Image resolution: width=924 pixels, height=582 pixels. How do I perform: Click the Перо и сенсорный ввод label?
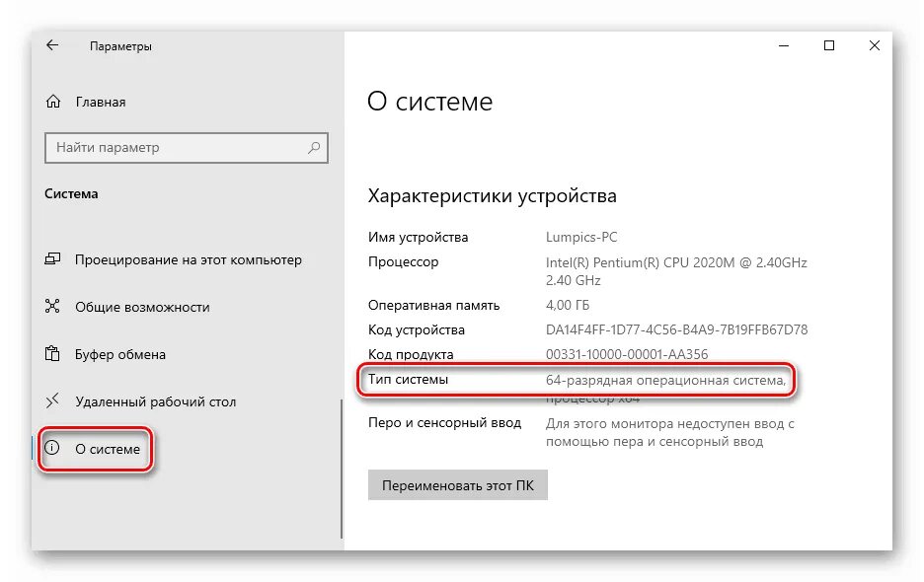tap(445, 423)
